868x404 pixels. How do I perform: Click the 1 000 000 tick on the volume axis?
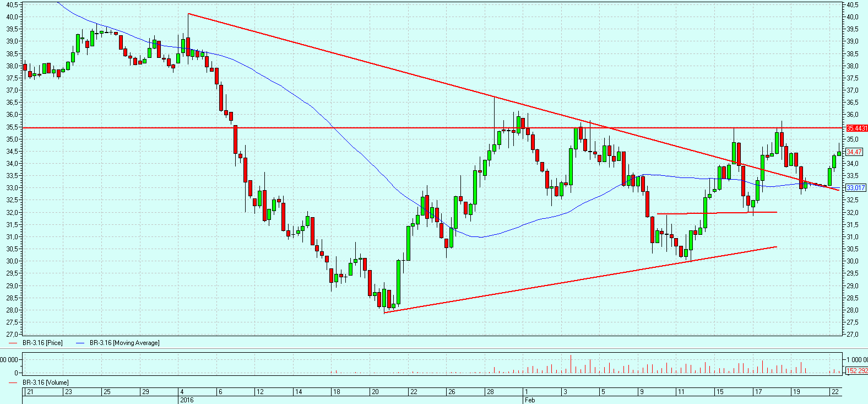click(857, 360)
